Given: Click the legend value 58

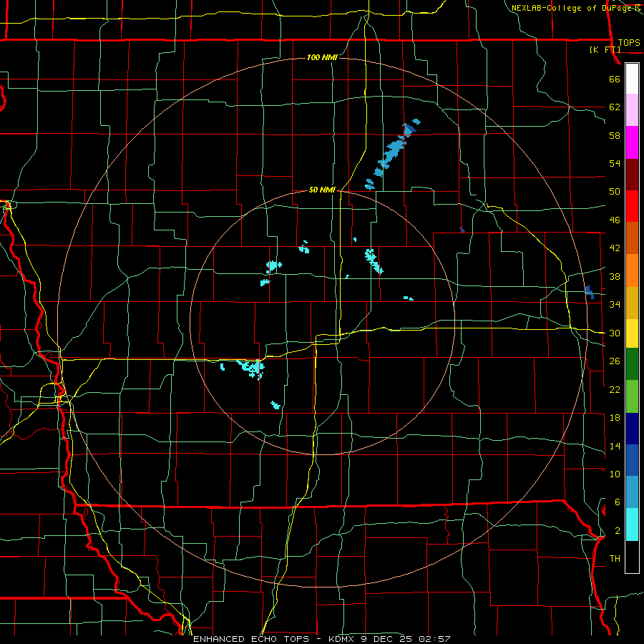Looking at the screenshot, I should click(615, 135).
